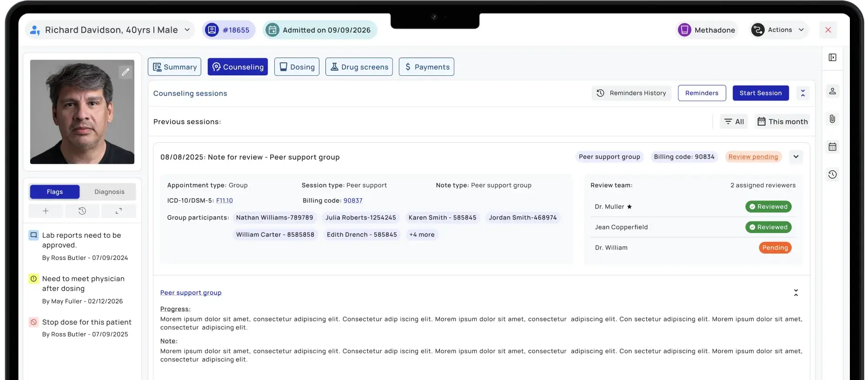
Task: Select participant William Carter - 8585858
Action: tap(275, 234)
